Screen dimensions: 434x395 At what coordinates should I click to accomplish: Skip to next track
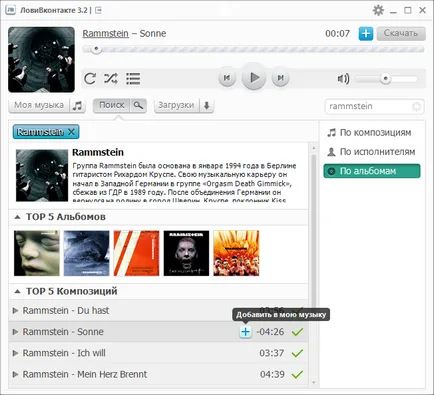tap(280, 78)
